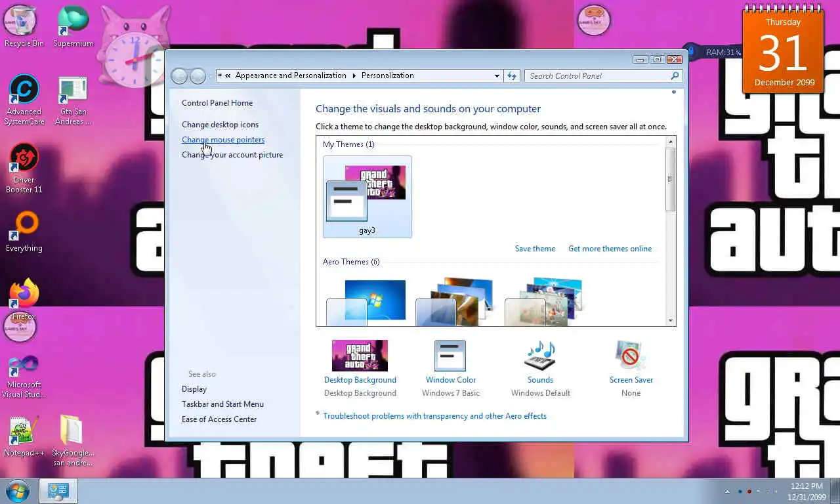The height and width of the screenshot is (504, 840).
Task: Open Change mouse pointers link
Action: pos(223,140)
